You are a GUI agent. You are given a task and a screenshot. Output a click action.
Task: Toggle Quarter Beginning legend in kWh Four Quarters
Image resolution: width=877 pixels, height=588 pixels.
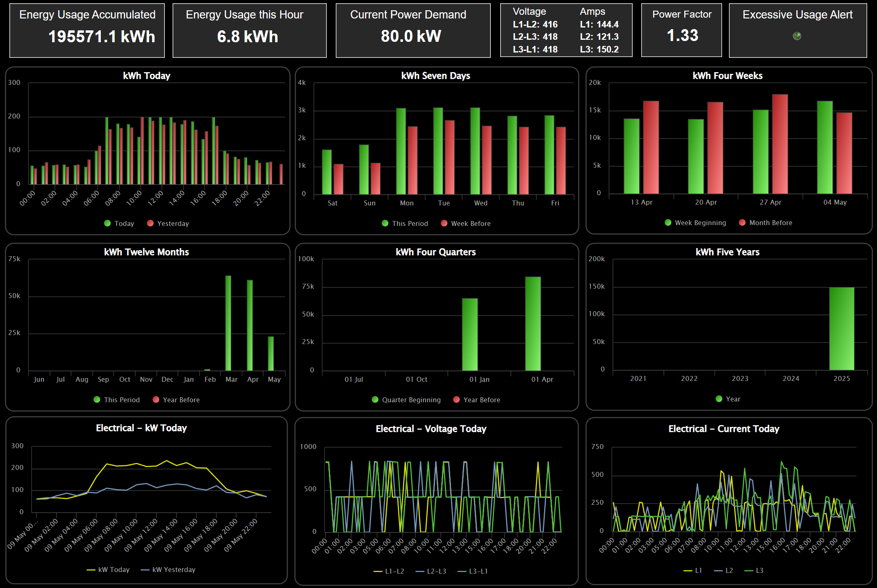(x=406, y=400)
